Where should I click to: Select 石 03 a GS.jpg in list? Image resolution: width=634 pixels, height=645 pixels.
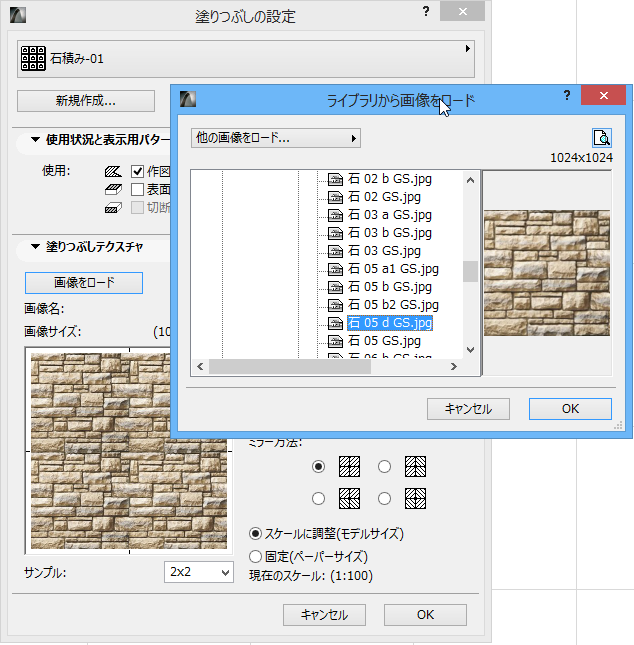pyautogui.click(x=390, y=215)
